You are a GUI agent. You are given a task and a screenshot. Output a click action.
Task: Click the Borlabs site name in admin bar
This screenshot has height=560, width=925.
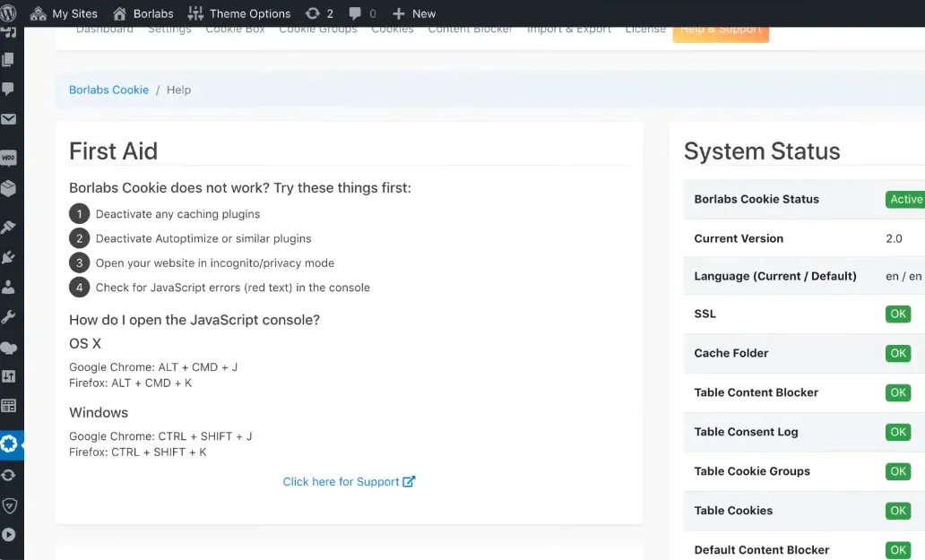pos(143,13)
